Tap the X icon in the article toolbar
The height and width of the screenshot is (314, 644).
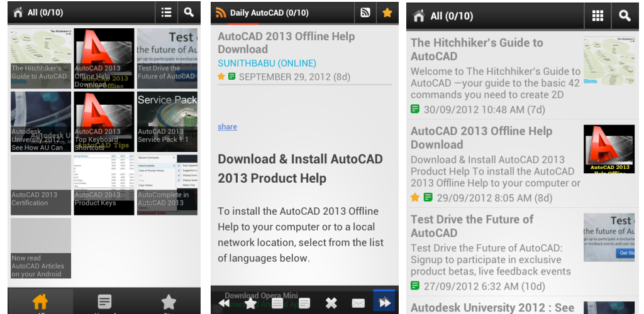tap(331, 303)
